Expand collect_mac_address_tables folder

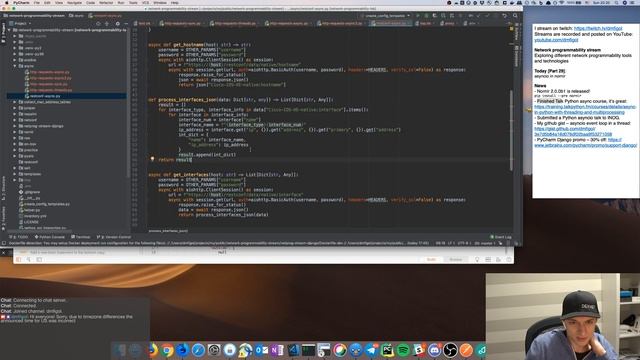click(15, 102)
